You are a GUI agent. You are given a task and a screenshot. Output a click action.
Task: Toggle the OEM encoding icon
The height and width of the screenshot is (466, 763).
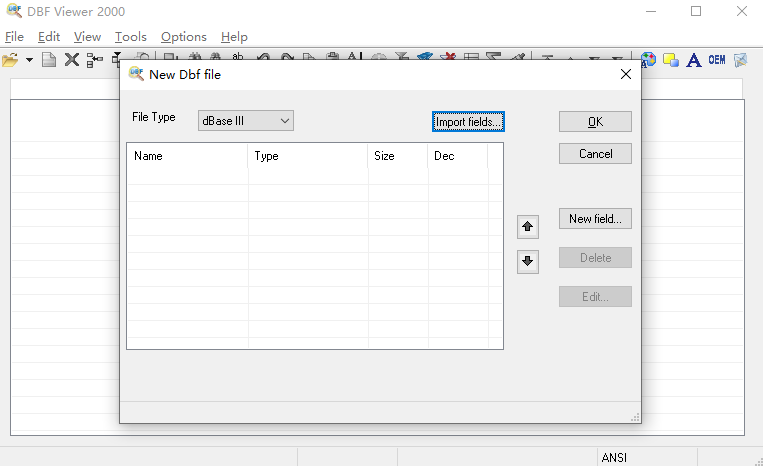[x=716, y=60]
